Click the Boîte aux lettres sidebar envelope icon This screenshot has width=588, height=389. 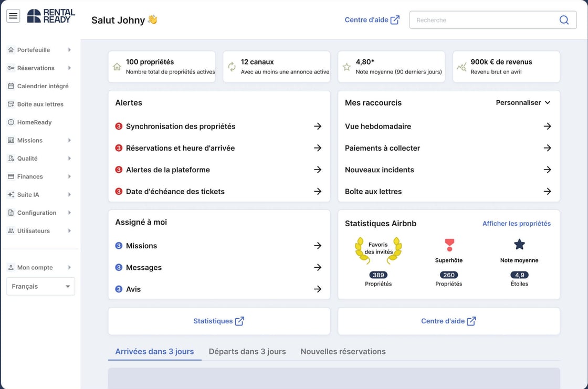coord(11,104)
